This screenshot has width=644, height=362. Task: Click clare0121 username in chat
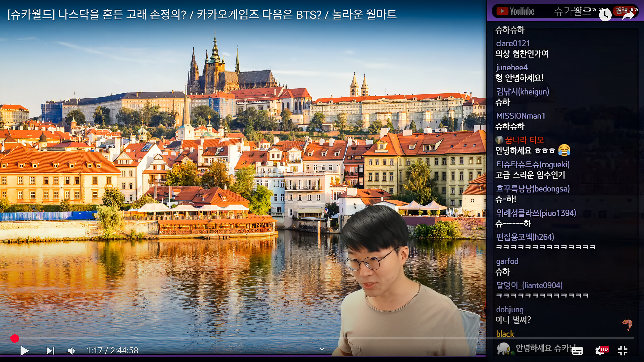point(513,43)
